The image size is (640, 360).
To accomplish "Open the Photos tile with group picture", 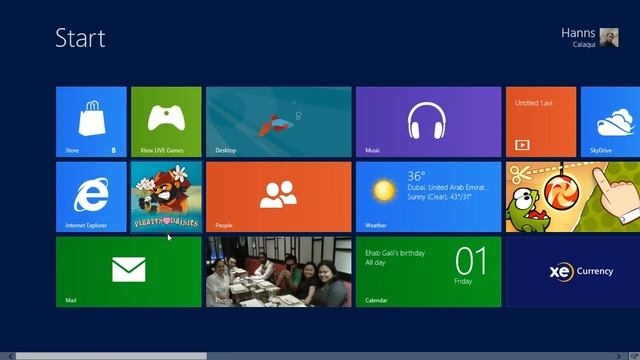I will [x=279, y=272].
